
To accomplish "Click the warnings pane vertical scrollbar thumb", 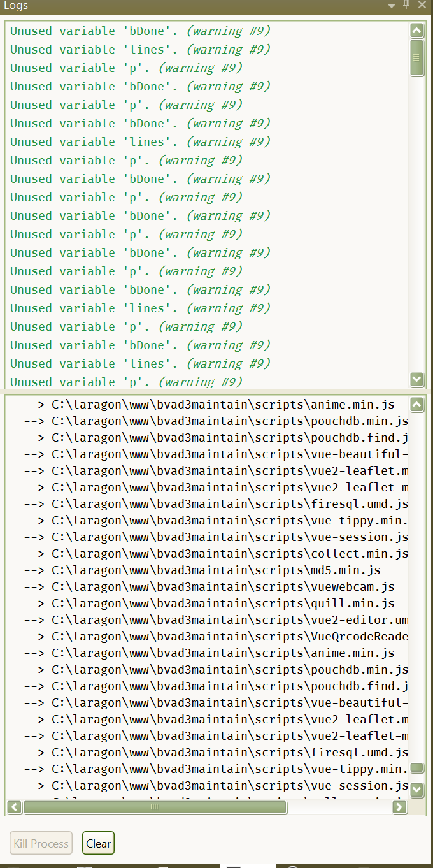I will tap(417, 58).
